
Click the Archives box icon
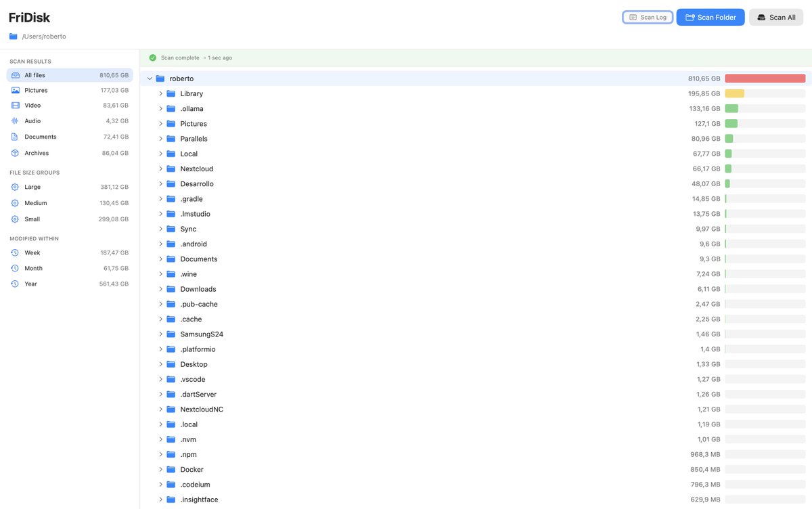[15, 153]
